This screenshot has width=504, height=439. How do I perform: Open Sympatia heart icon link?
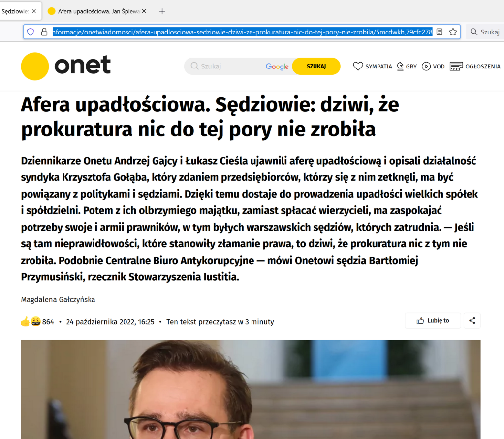pyautogui.click(x=358, y=67)
